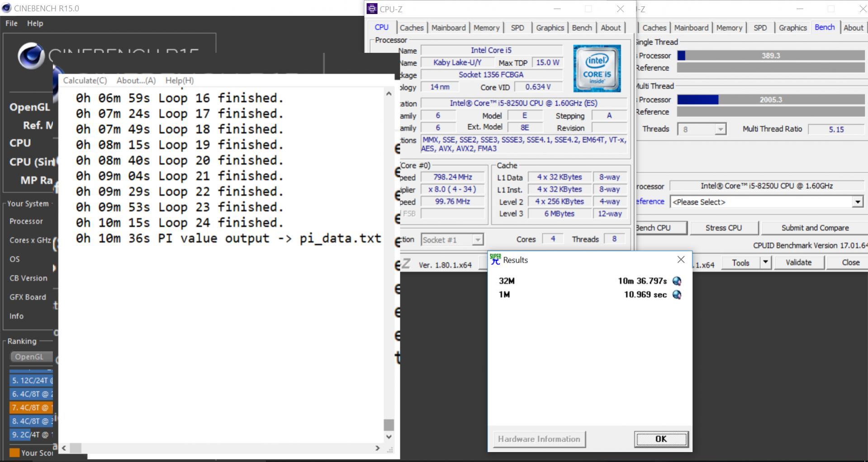Click the Super PI horizontal scroll right arrow
This screenshot has height=462, width=868.
(x=377, y=448)
